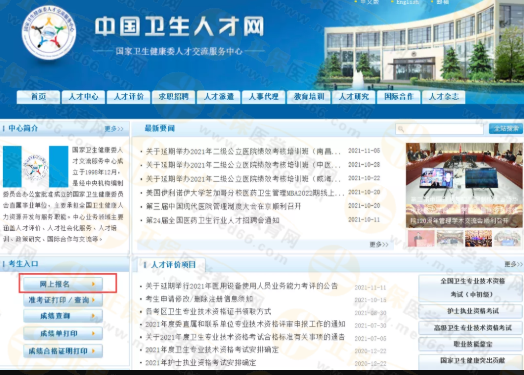Go to 人才评价 in navigation bar
The height and width of the screenshot is (375, 524).
(129, 97)
